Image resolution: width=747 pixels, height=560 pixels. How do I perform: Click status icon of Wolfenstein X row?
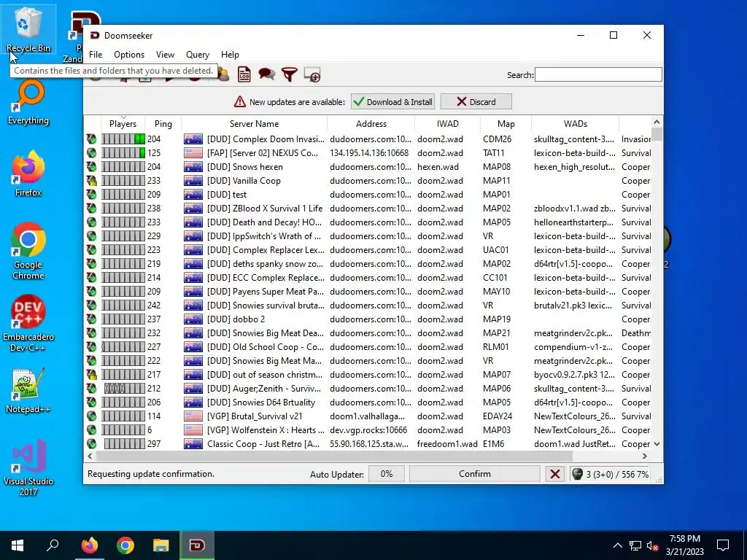tap(91, 430)
